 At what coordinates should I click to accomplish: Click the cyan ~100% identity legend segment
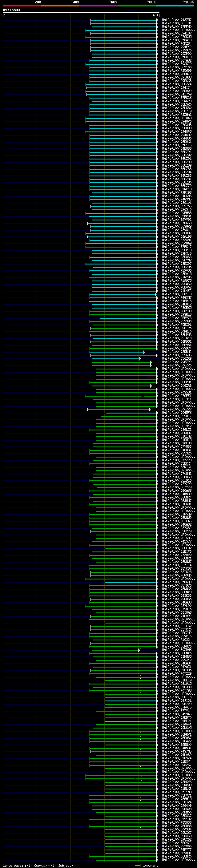175,6
